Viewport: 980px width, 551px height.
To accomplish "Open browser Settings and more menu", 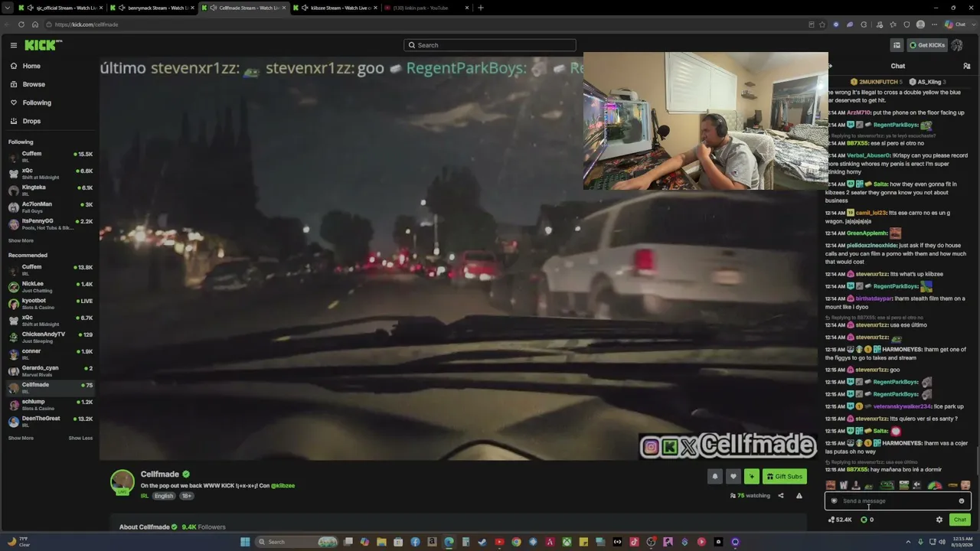I will tap(935, 24).
